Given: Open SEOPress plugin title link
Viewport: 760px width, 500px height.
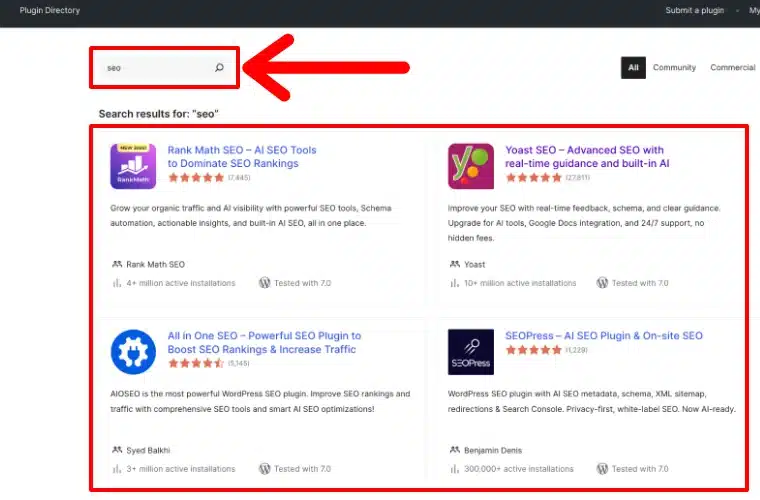Looking at the screenshot, I should pos(604,335).
